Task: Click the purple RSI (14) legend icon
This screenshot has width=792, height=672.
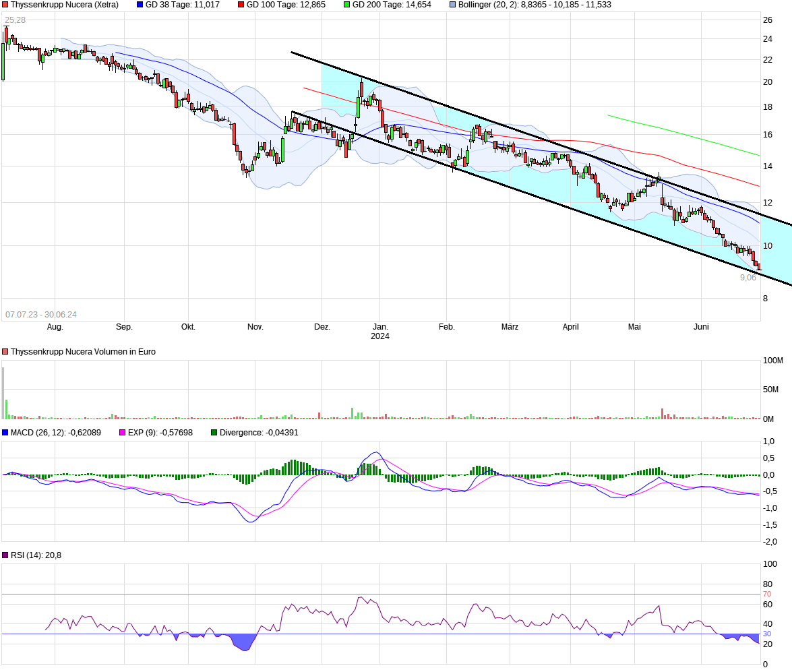Action: tap(5, 554)
